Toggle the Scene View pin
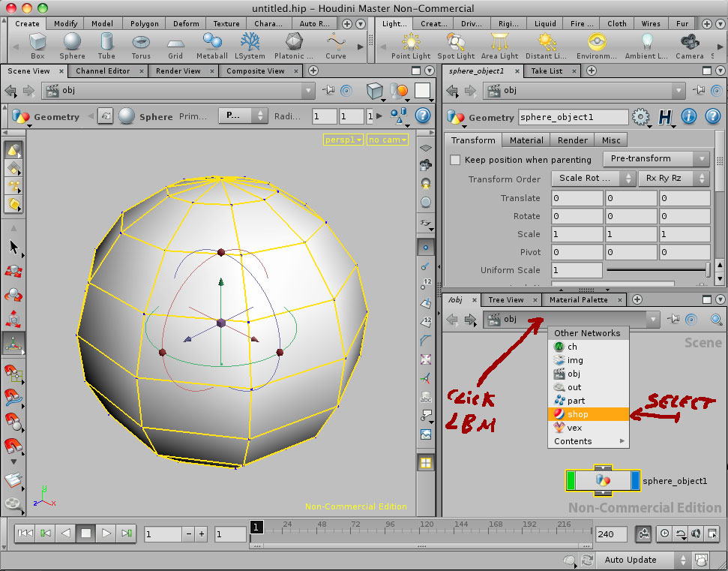 (x=328, y=90)
